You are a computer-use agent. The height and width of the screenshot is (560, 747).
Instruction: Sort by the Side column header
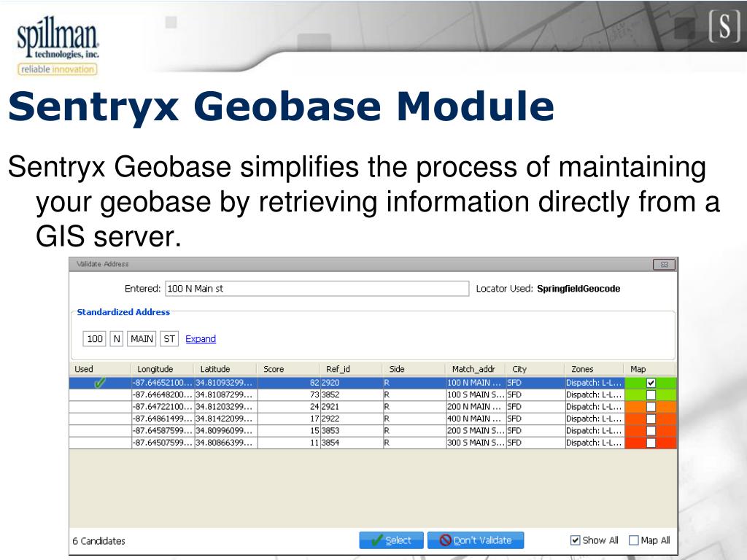point(414,369)
